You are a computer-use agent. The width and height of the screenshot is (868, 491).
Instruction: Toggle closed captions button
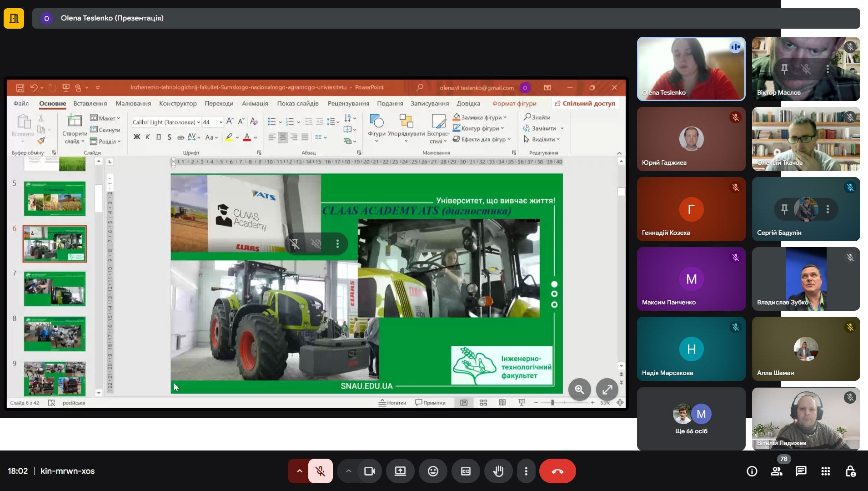pos(466,471)
